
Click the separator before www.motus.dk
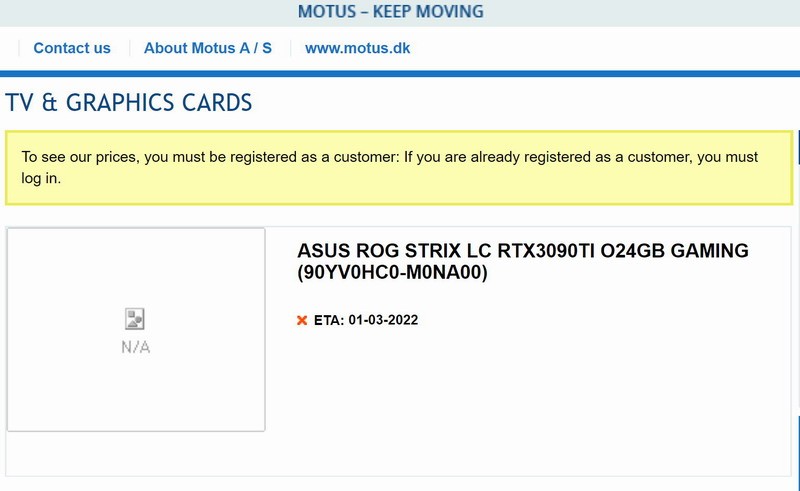click(x=290, y=48)
